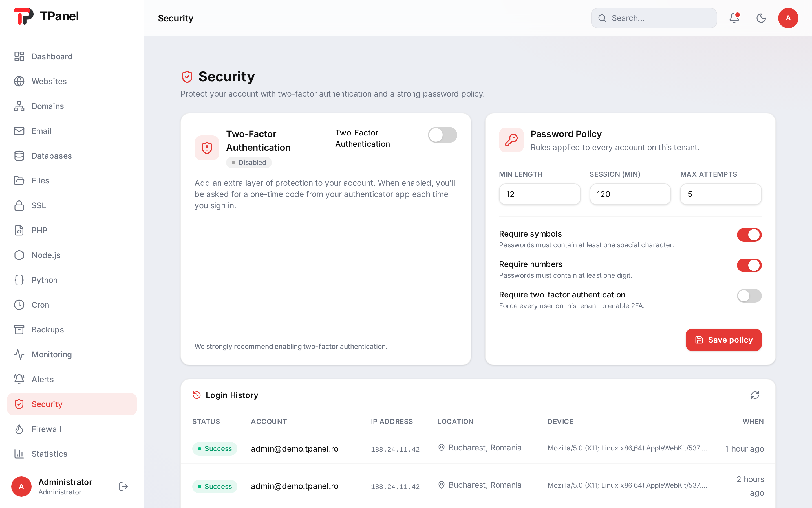Click the Backups archive icon
This screenshot has width=812, height=508.
pyautogui.click(x=19, y=330)
